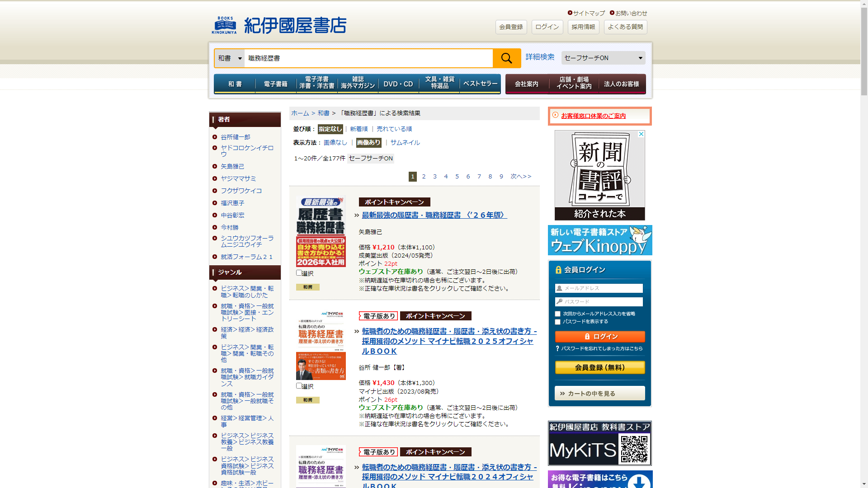Sort results by 売れている順

(x=394, y=129)
